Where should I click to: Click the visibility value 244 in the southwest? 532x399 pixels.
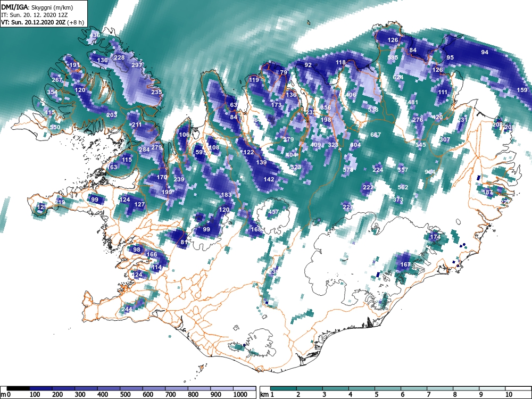127,309
